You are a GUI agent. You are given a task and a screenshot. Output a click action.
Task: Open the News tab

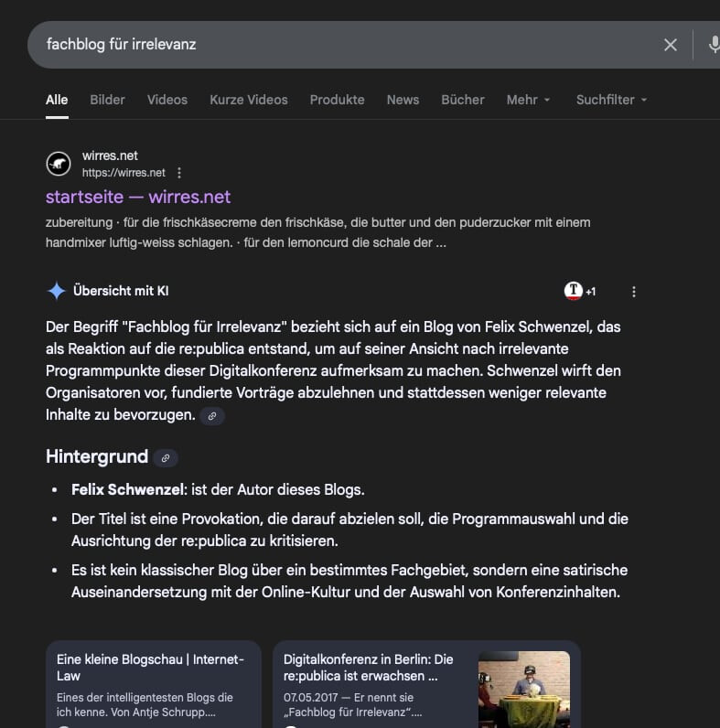coord(403,100)
